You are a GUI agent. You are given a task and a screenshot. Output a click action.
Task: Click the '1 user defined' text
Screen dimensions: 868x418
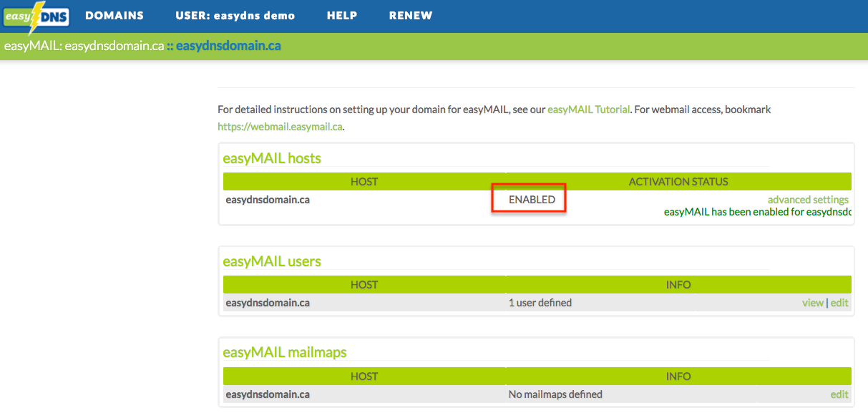pos(540,303)
